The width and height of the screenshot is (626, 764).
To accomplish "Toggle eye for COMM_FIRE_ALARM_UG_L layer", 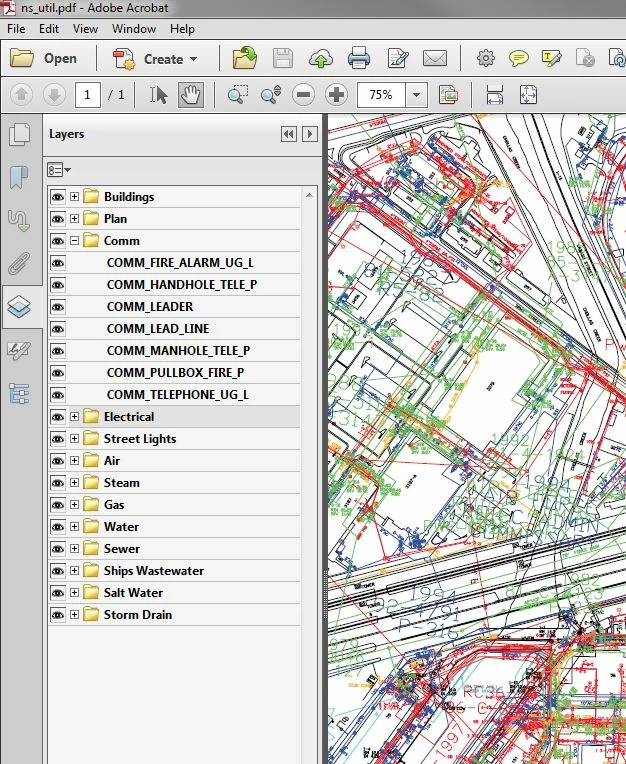I will 58,263.
